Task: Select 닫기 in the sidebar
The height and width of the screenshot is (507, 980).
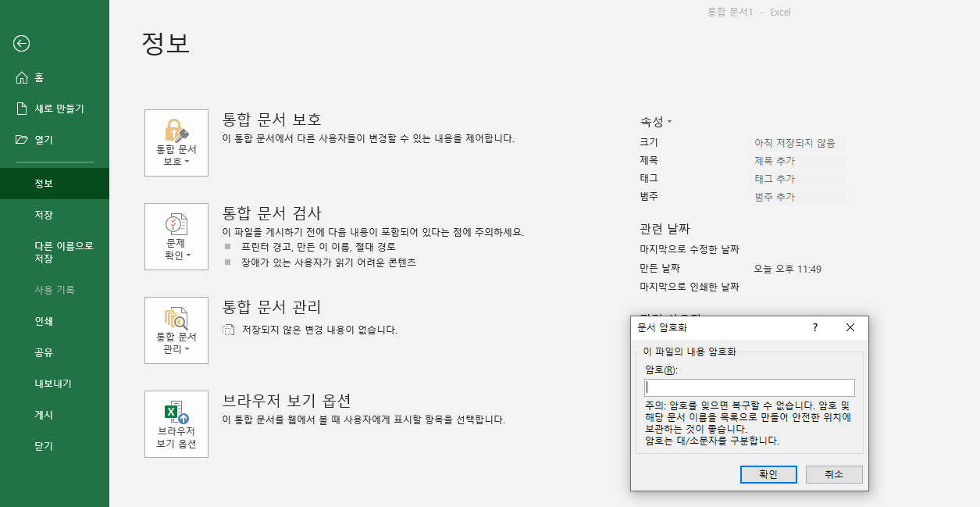Action: (x=55, y=446)
